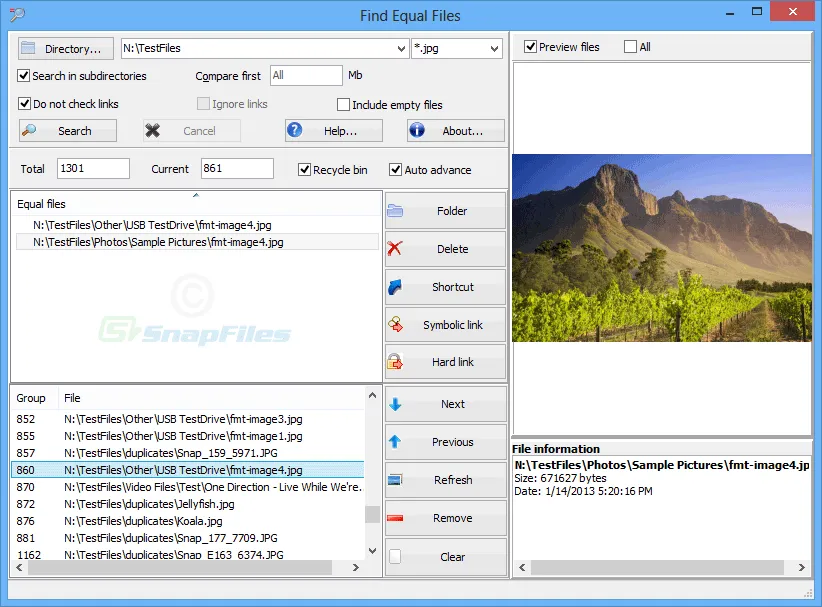Click the Current field showing 861

click(237, 168)
